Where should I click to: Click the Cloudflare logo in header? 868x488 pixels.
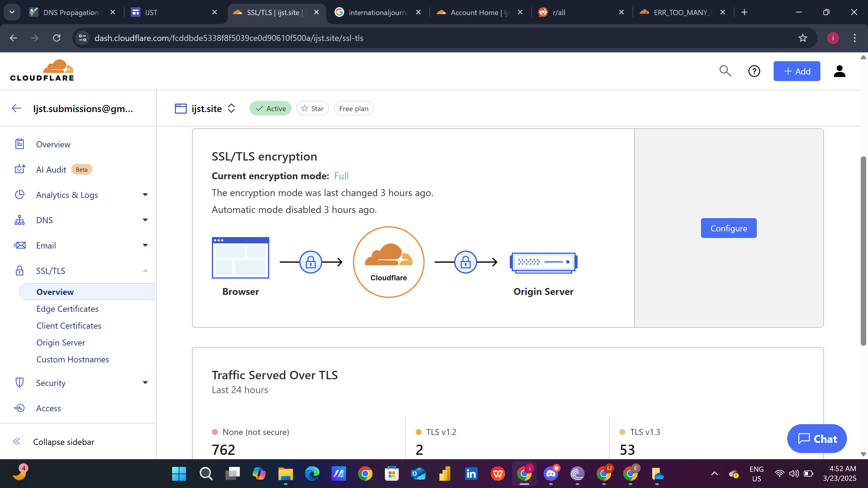tap(42, 70)
